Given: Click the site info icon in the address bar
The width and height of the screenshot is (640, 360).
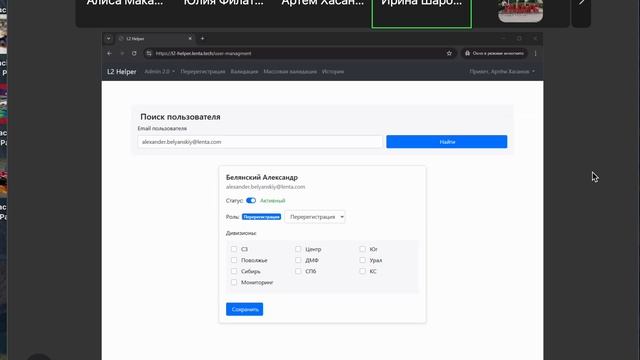Looking at the screenshot, I should [149, 53].
